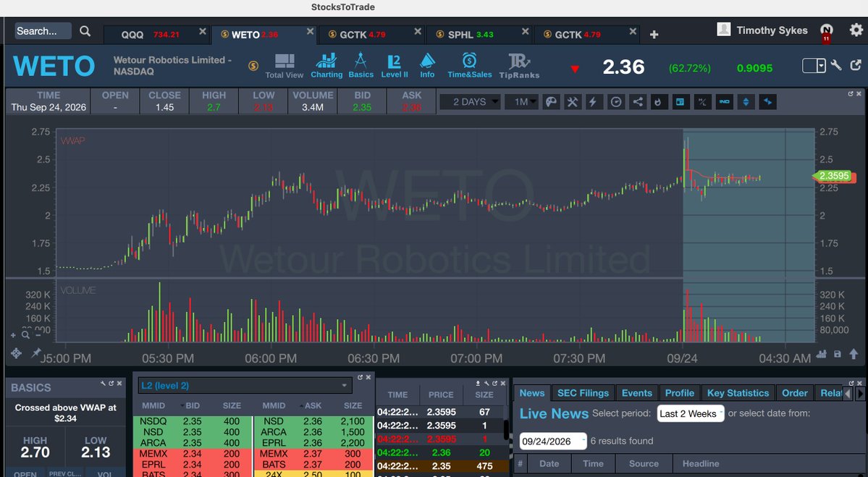This screenshot has height=477, width=868.
Task: Click the chart zoom magnifier icon
Action: coord(25,335)
